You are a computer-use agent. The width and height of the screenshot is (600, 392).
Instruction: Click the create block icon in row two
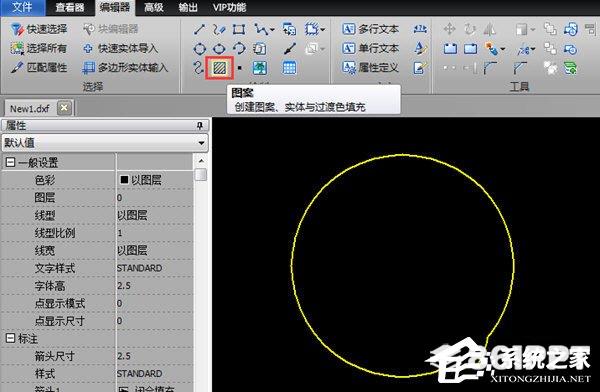tap(259, 49)
